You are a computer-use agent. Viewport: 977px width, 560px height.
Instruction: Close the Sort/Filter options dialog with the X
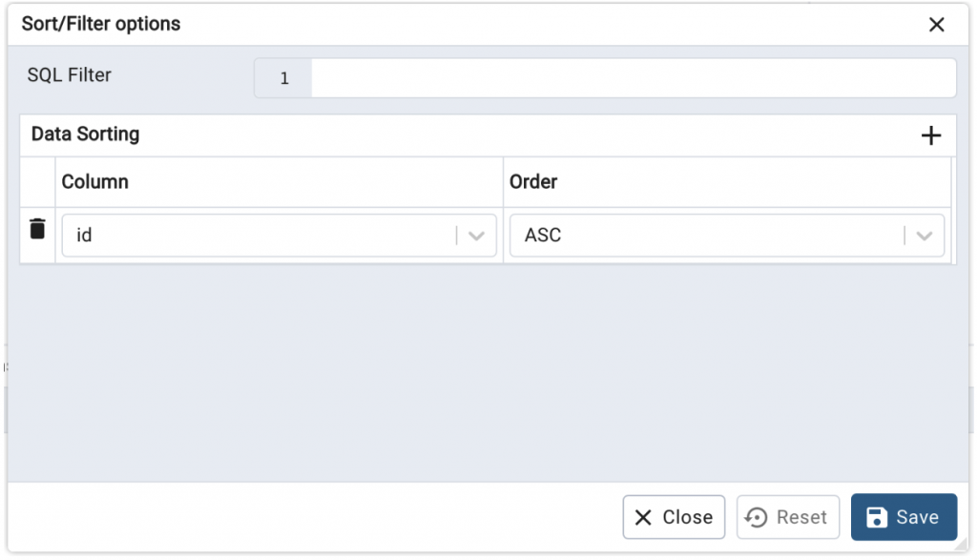click(x=936, y=25)
